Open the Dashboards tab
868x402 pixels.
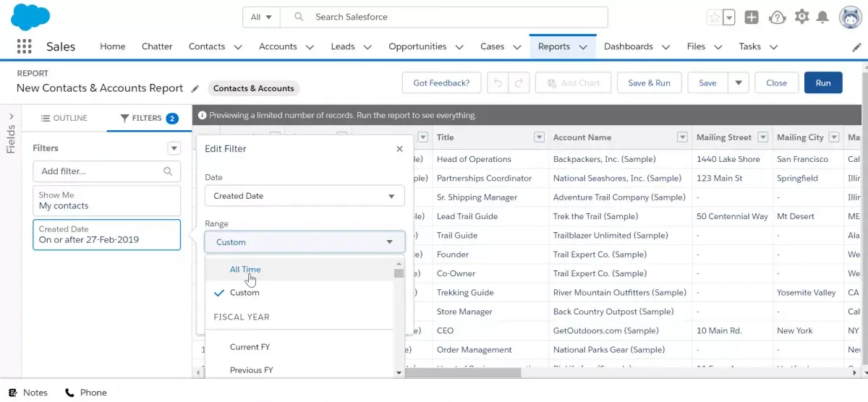[x=629, y=46]
